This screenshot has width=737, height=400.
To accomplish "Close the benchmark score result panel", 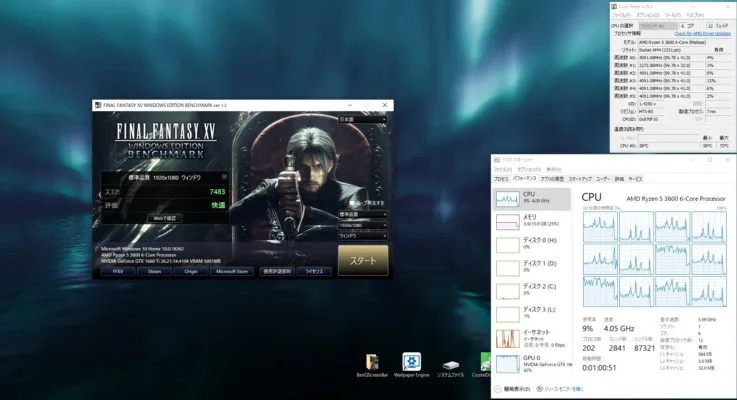I will (x=225, y=177).
